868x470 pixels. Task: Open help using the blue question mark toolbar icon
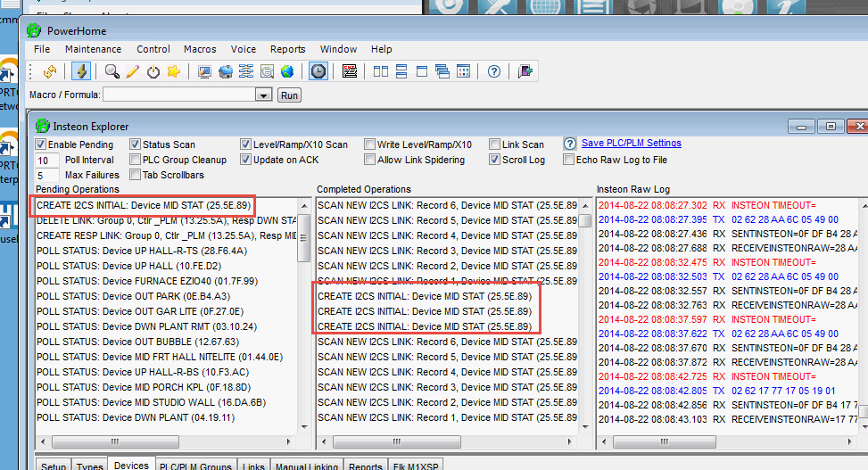pos(494,71)
